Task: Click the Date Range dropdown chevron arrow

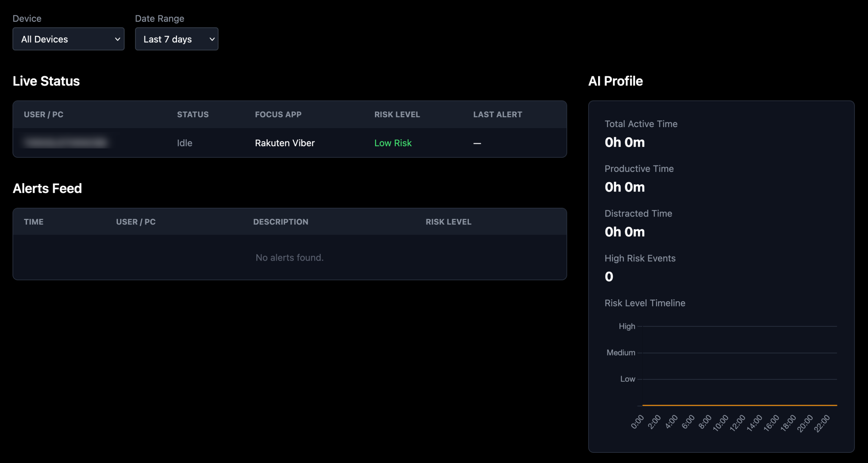Action: pyautogui.click(x=212, y=39)
